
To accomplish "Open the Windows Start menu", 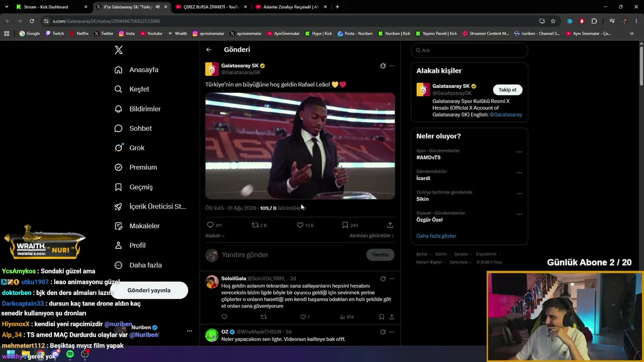I will (11, 354).
